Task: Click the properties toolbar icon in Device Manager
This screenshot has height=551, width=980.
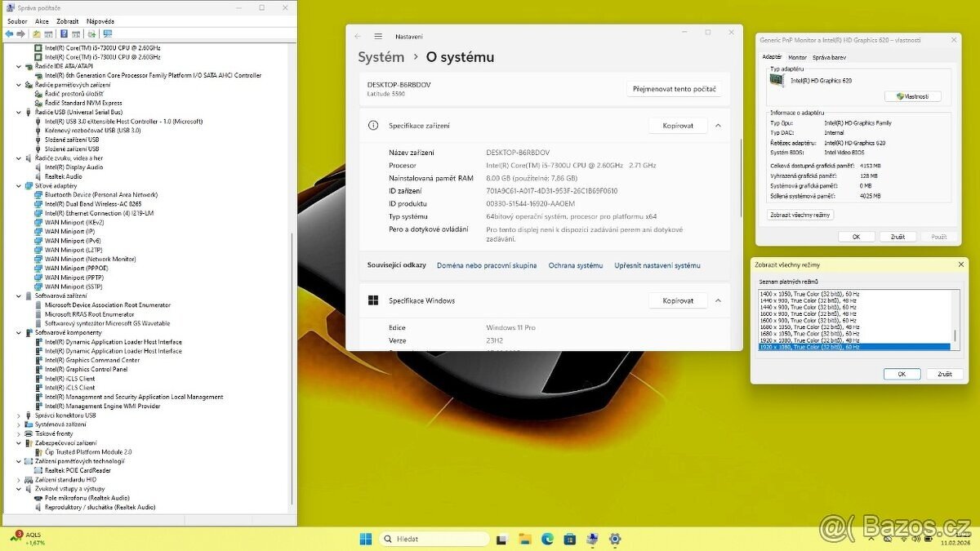Action: point(77,33)
